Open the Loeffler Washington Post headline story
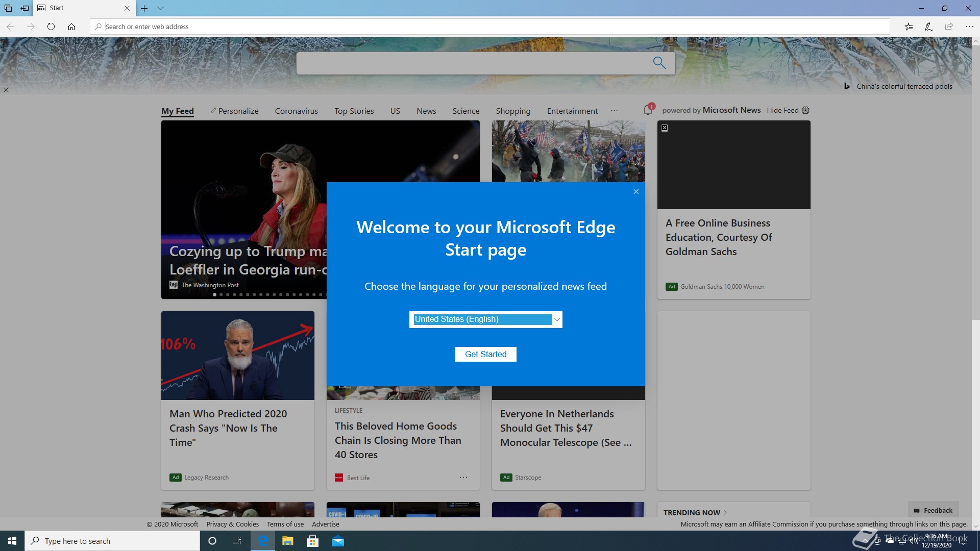 [248, 260]
